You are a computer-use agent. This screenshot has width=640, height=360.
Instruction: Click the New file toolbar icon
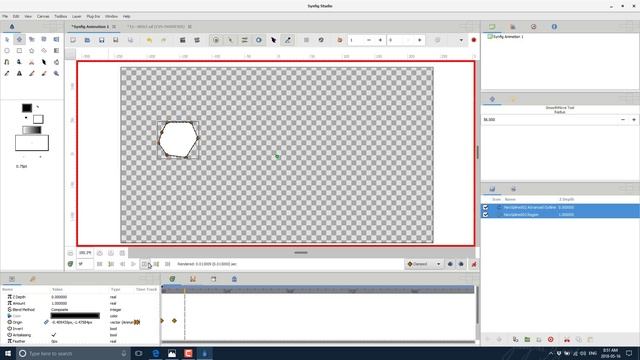[x=73, y=40]
